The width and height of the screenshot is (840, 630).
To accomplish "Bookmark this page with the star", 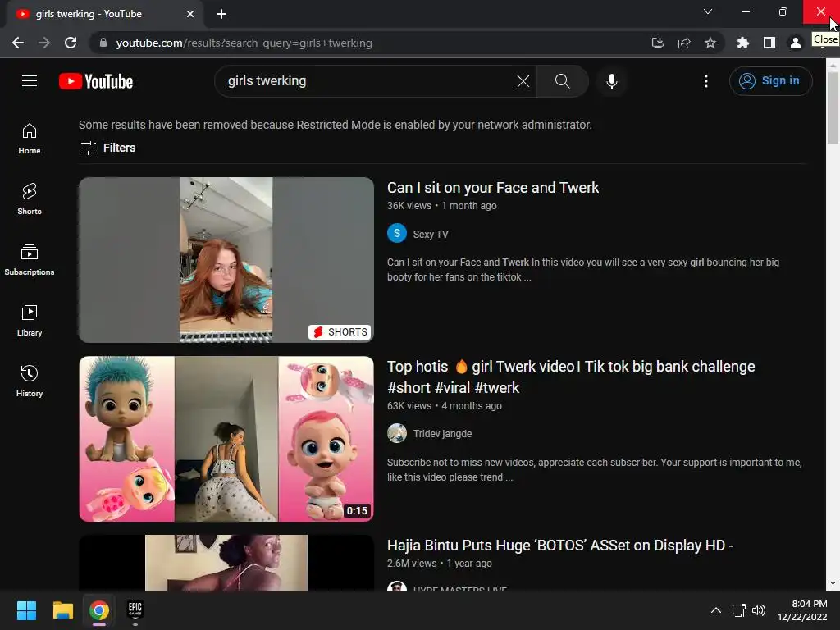I will pos(710,43).
